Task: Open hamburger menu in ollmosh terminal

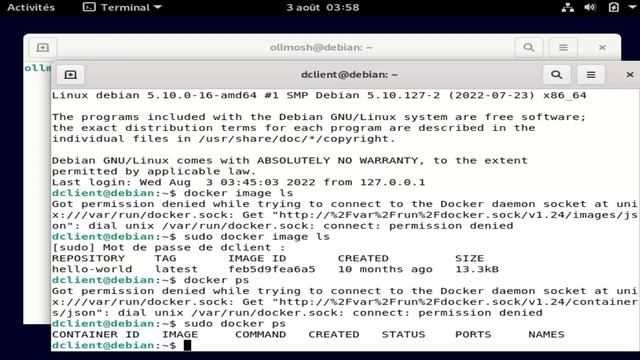Action: pos(563,47)
